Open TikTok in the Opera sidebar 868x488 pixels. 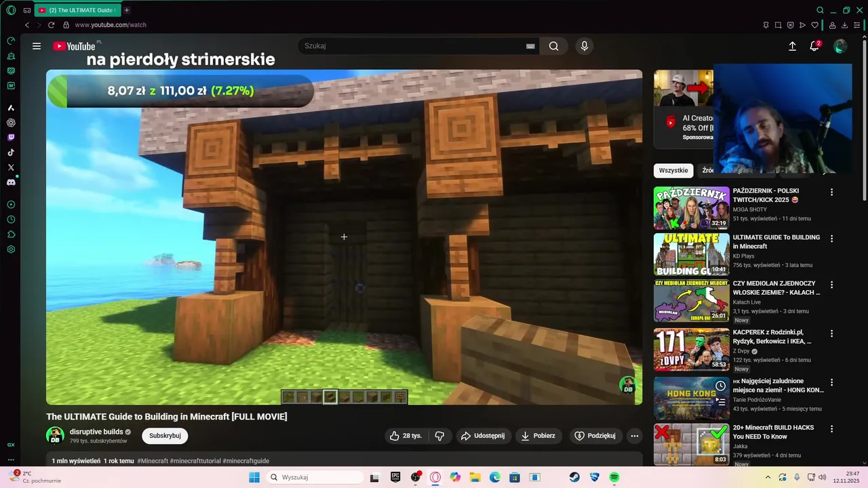pos(11,152)
